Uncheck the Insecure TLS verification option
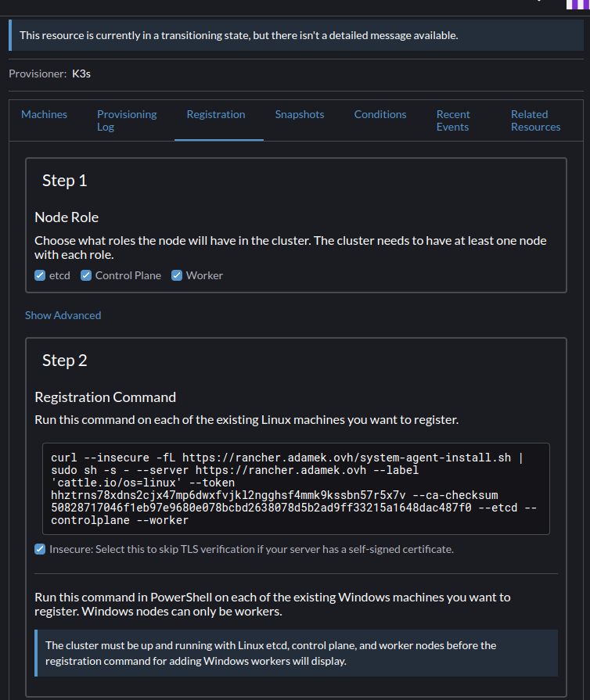Screen dimensions: 590x700 pyautogui.click(x=39, y=549)
